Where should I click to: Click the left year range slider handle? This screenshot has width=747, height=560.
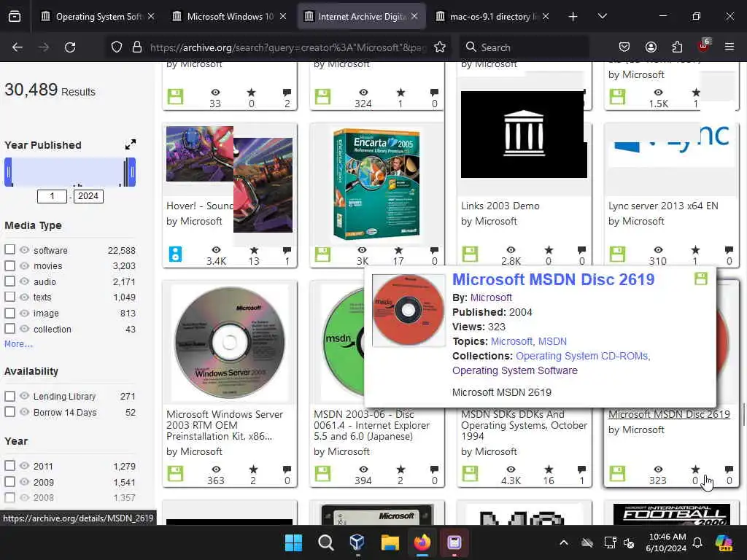point(8,172)
